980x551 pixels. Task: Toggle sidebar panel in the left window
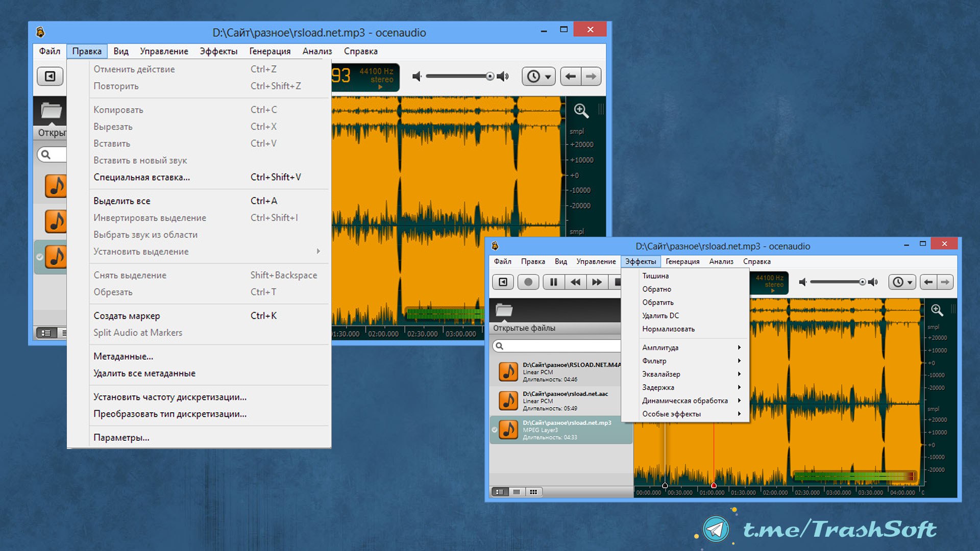[50, 77]
